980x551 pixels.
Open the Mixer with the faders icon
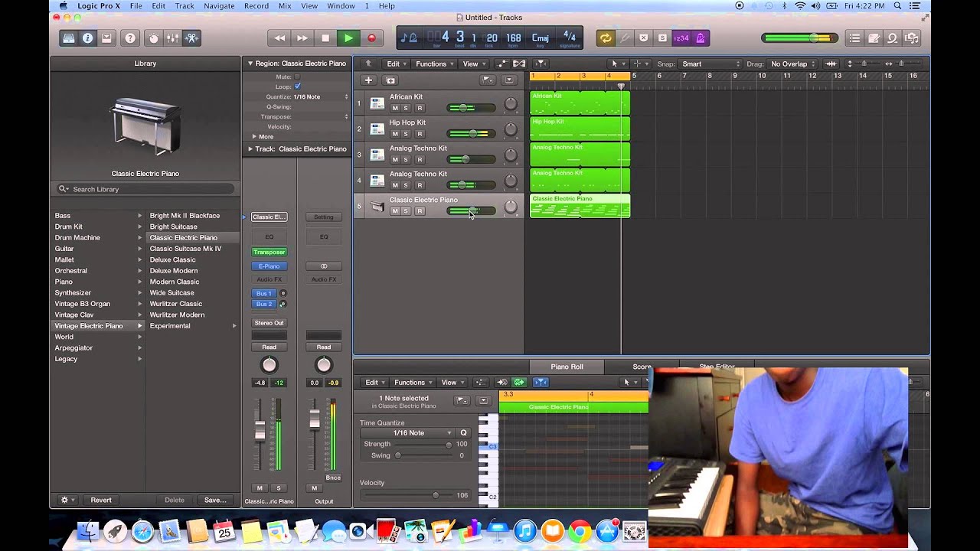(x=172, y=38)
